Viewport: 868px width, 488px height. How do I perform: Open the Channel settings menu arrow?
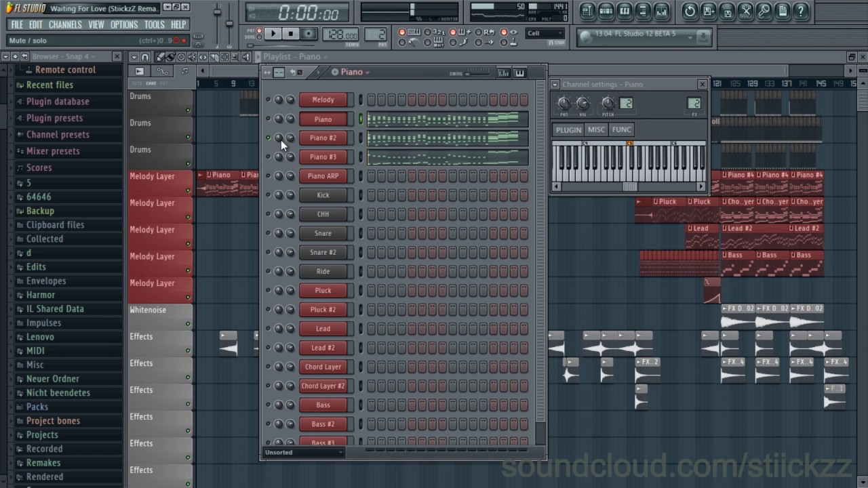click(555, 84)
